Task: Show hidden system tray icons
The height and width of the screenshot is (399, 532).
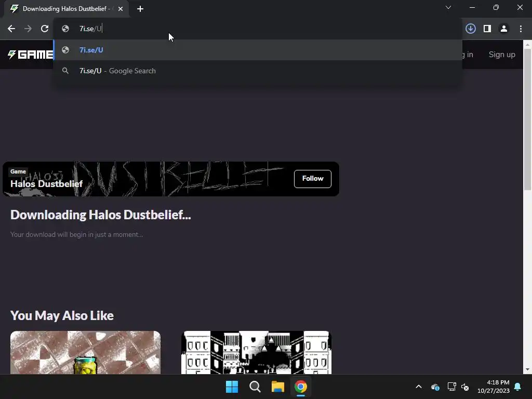Action: [419, 387]
